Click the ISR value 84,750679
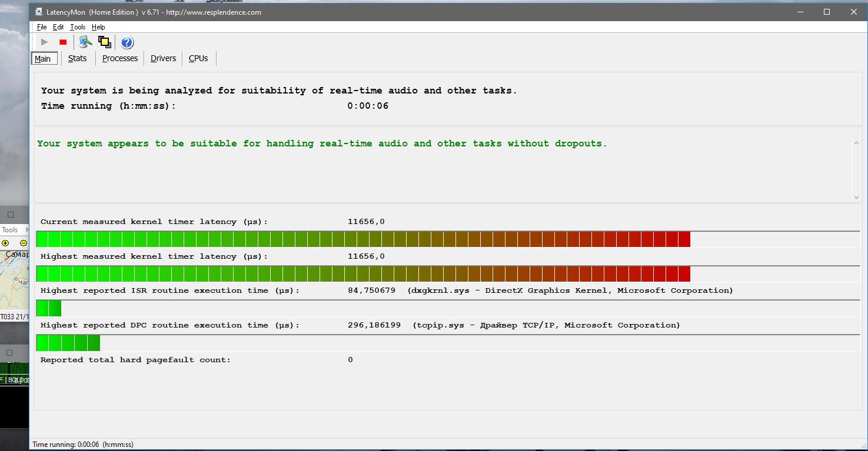Viewport: 868px width, 451px height. point(372,290)
